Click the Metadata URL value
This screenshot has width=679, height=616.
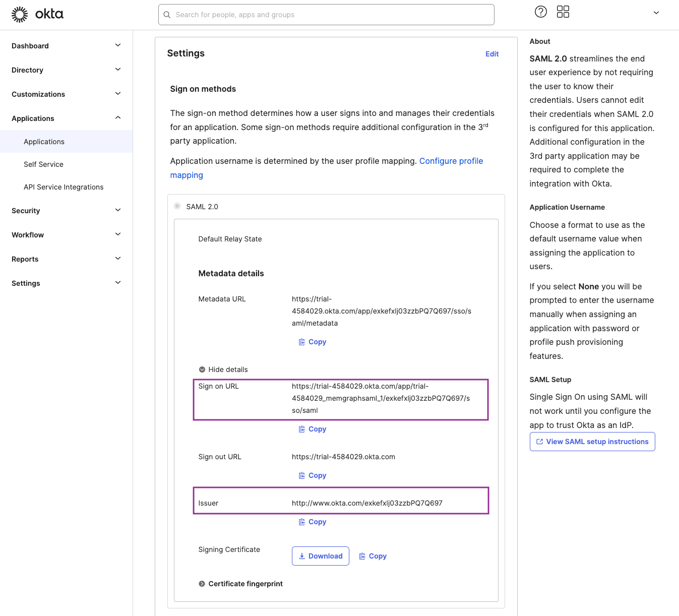tap(382, 311)
